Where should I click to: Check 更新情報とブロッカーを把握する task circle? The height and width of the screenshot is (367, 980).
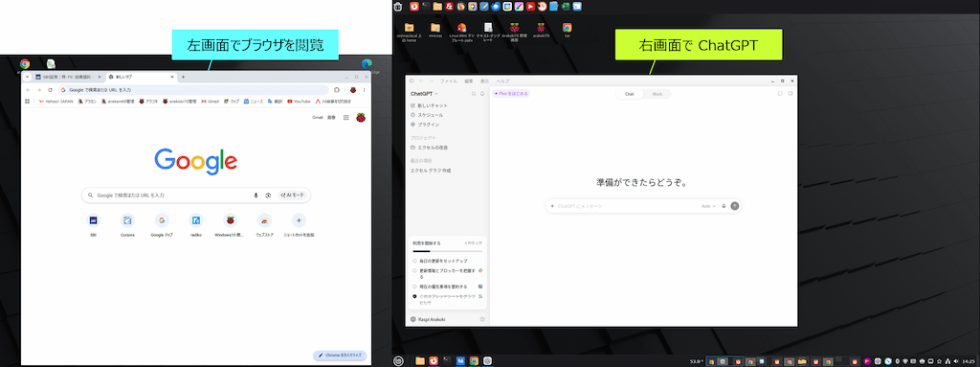415,270
